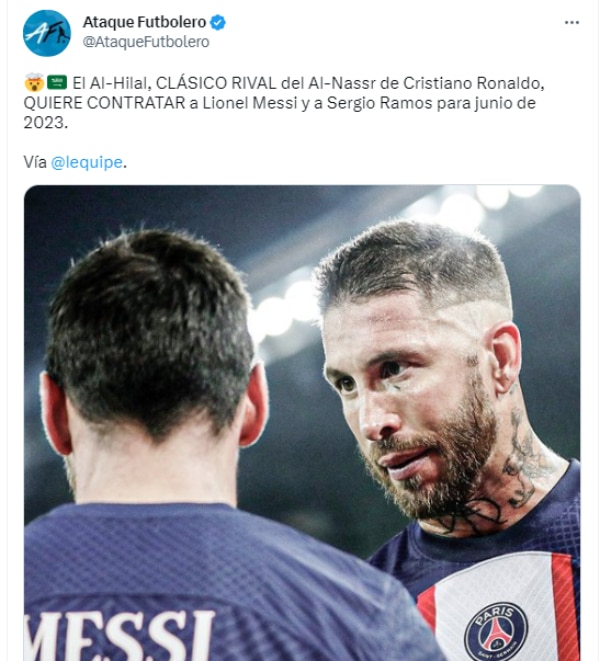The width and height of the screenshot is (600, 661).
Task: Click the words QUIERE CONTRATAR in the tweet
Action: 104,103
